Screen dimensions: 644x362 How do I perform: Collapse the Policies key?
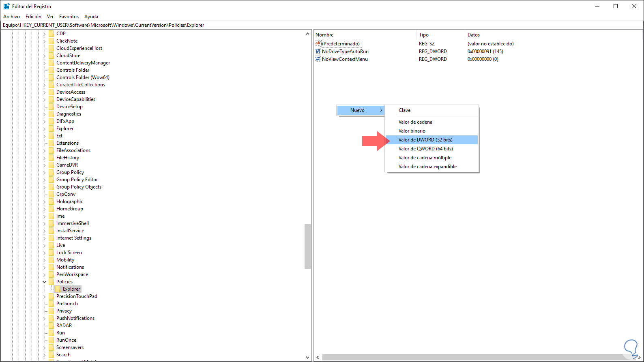(45, 282)
